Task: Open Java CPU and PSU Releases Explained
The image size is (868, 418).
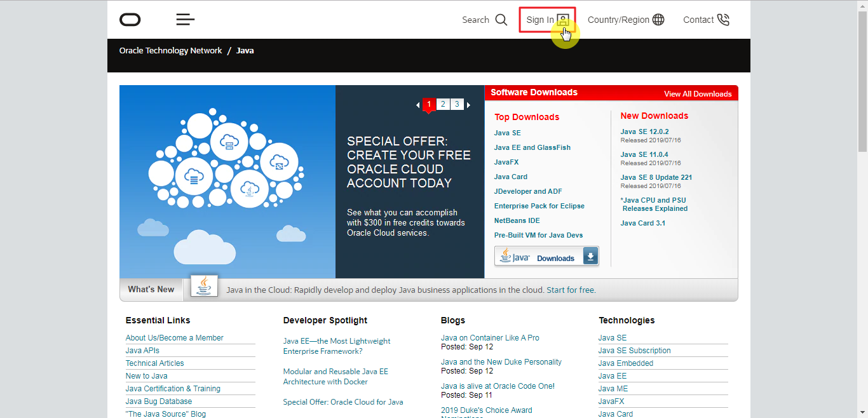Action: (654, 204)
